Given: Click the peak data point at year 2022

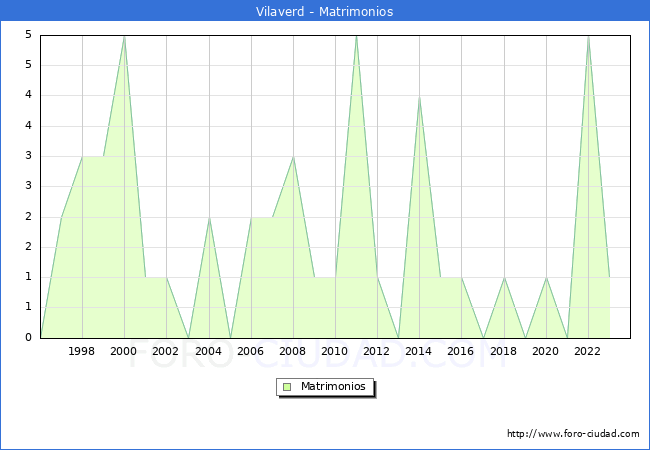Looking at the screenshot, I should pyautogui.click(x=588, y=37).
